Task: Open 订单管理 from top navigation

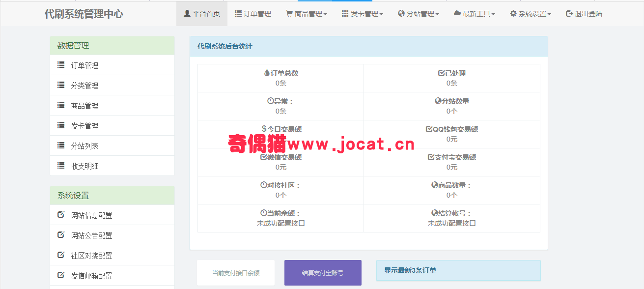Action: tap(253, 14)
